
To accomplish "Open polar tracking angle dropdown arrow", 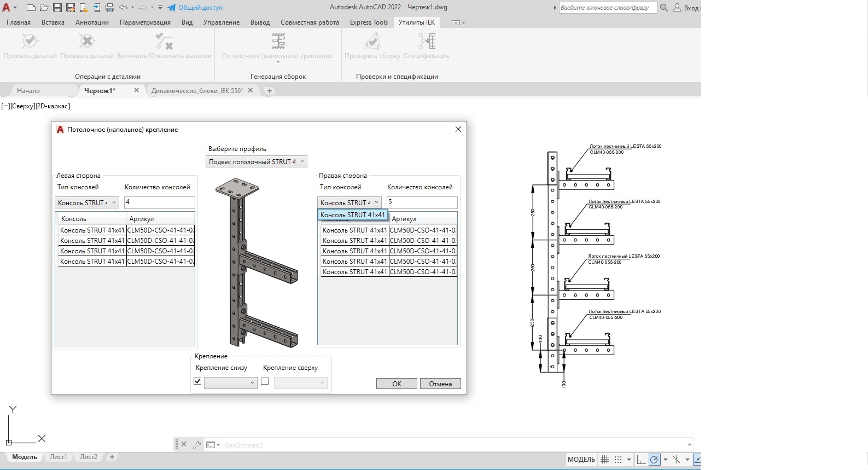I will 666,460.
